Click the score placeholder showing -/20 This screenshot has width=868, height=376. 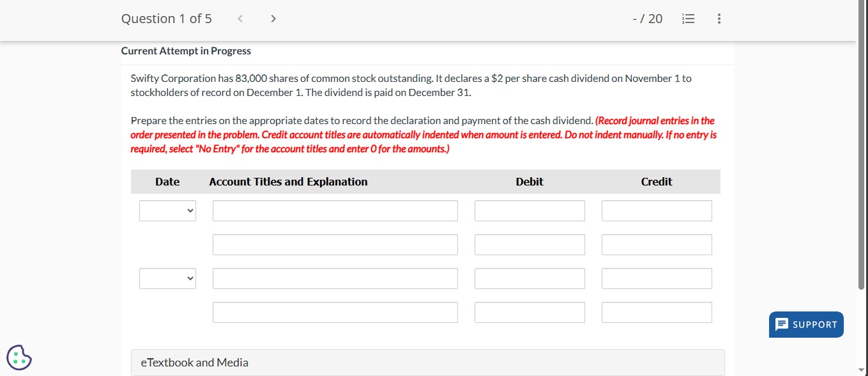(x=648, y=19)
